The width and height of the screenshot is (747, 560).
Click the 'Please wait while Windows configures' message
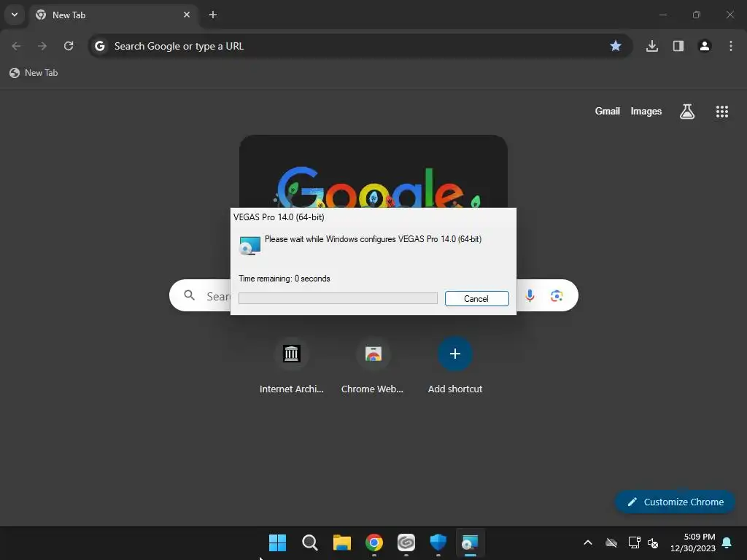[373, 239]
